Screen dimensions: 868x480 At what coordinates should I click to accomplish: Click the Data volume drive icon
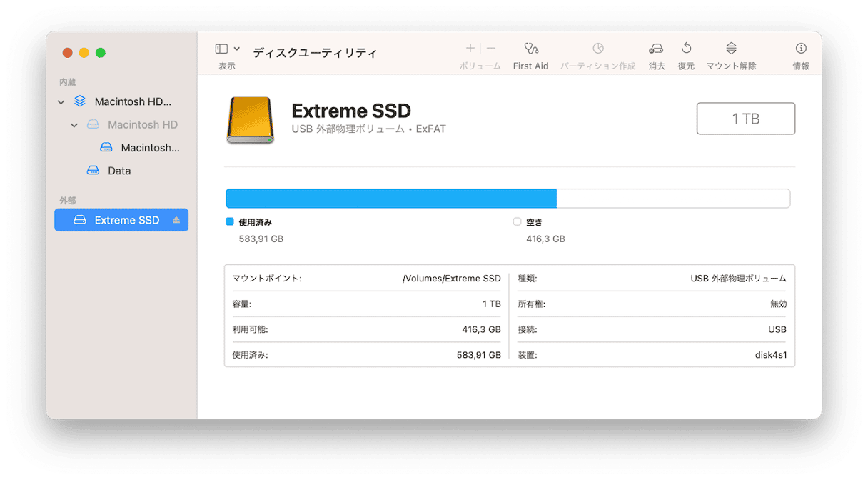pyautogui.click(x=93, y=171)
